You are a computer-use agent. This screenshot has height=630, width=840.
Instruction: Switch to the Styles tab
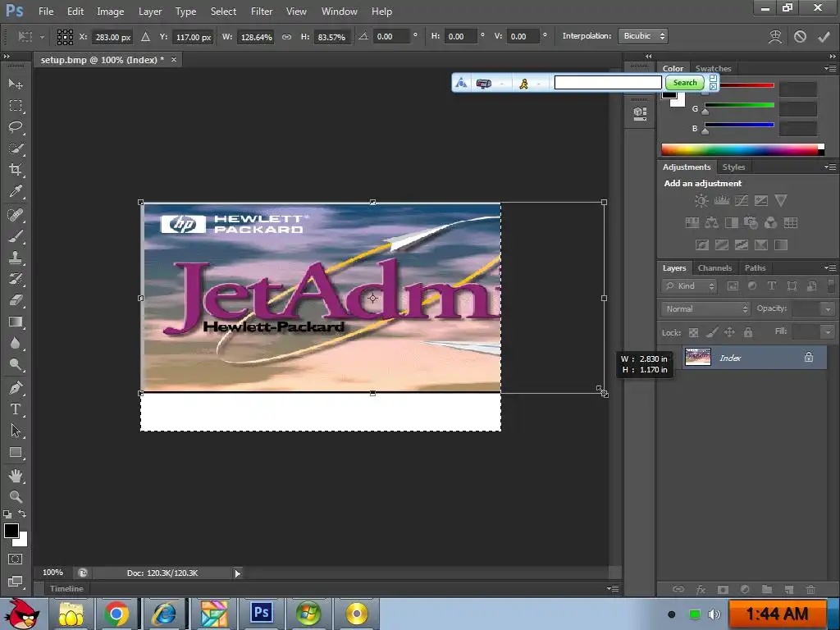[733, 167]
